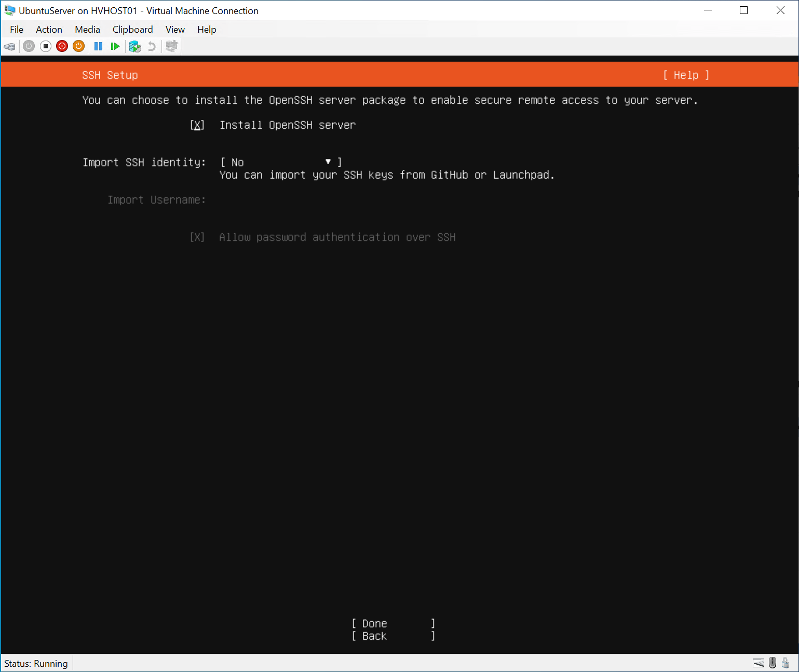Create a checkpoint using the server icon
The image size is (799, 672).
click(135, 46)
